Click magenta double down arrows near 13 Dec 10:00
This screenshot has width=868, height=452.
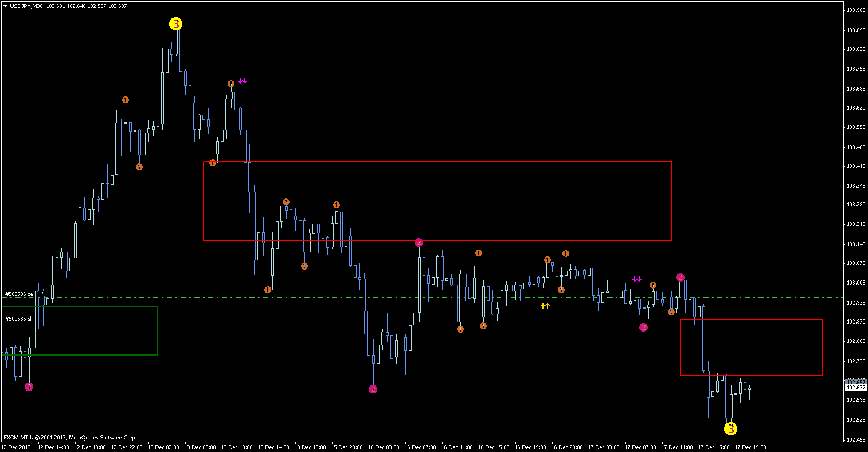tap(243, 81)
